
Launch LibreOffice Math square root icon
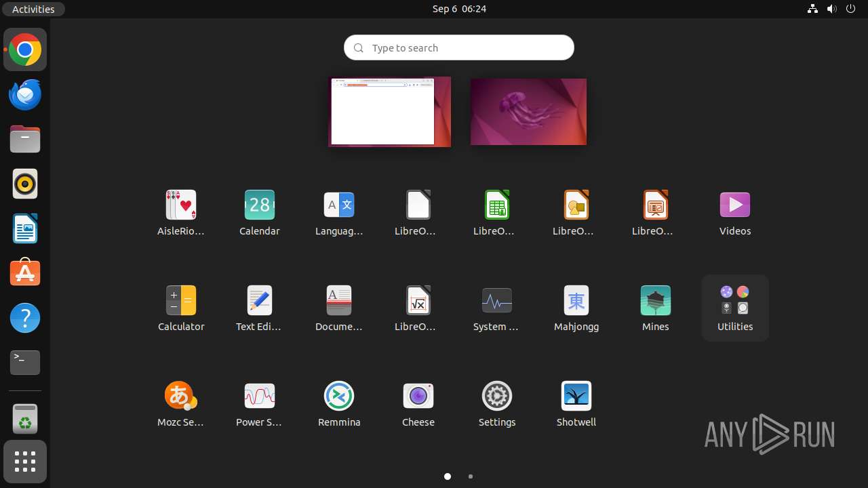(x=418, y=308)
